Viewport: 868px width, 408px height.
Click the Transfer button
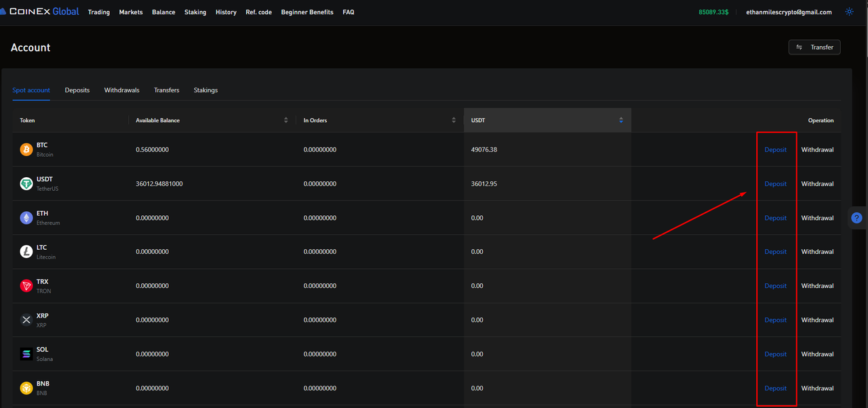[x=814, y=47]
